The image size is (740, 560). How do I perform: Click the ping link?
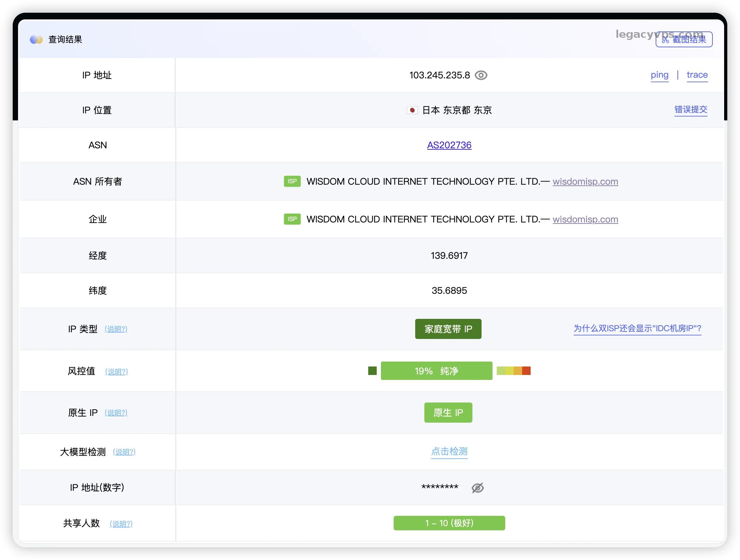[x=659, y=75]
